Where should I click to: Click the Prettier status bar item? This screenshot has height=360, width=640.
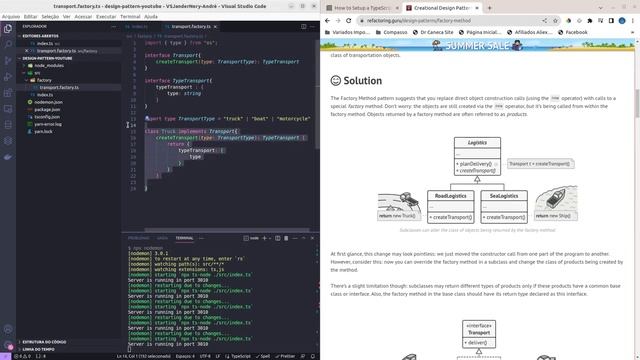[285, 356]
